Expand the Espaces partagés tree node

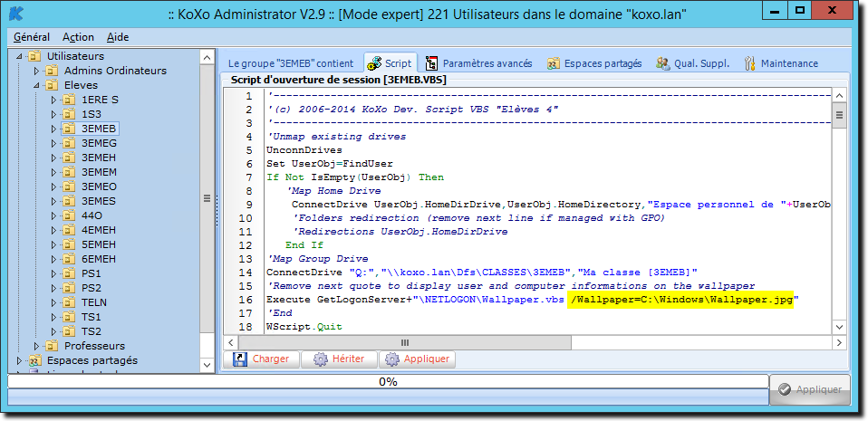coord(20,360)
